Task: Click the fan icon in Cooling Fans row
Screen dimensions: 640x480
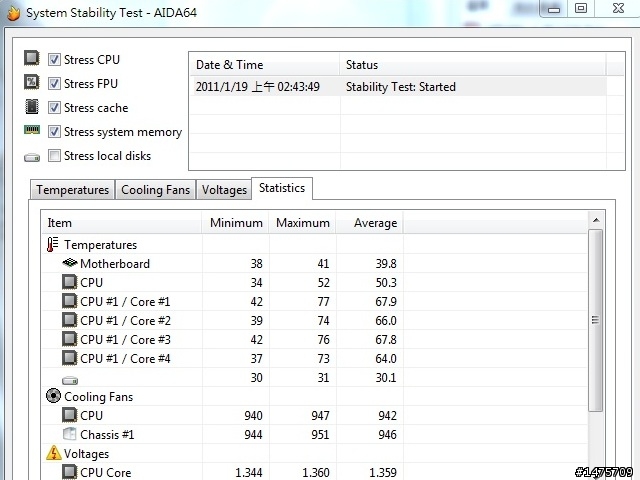Action: click(53, 396)
